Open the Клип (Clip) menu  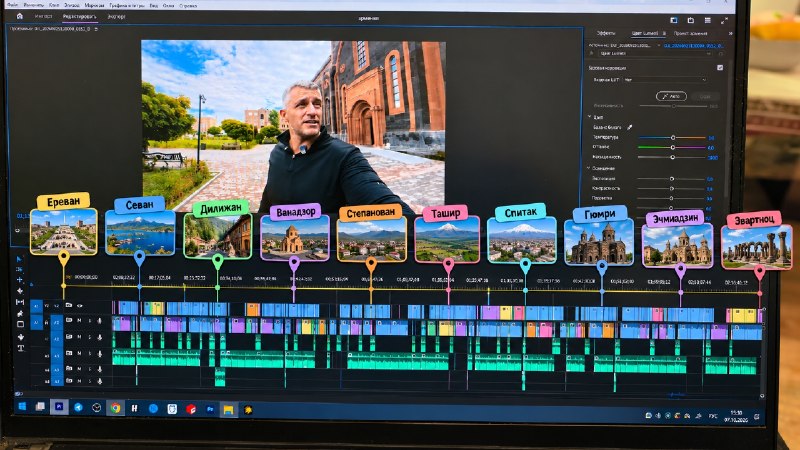point(54,5)
